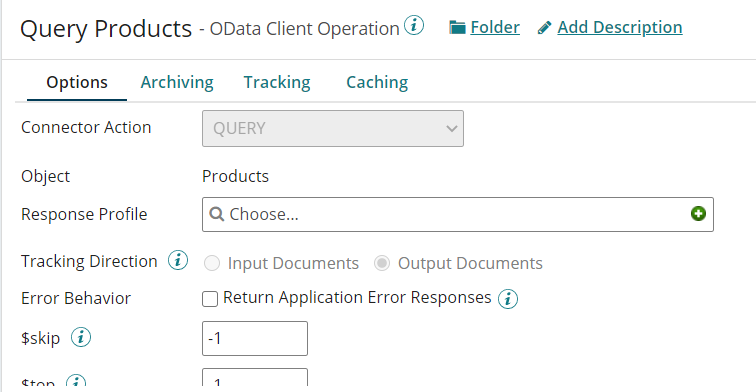Viewport: 756px width, 392px height.
Task: Enable Return Application Error Responses checkbox
Action: pyautogui.click(x=210, y=299)
